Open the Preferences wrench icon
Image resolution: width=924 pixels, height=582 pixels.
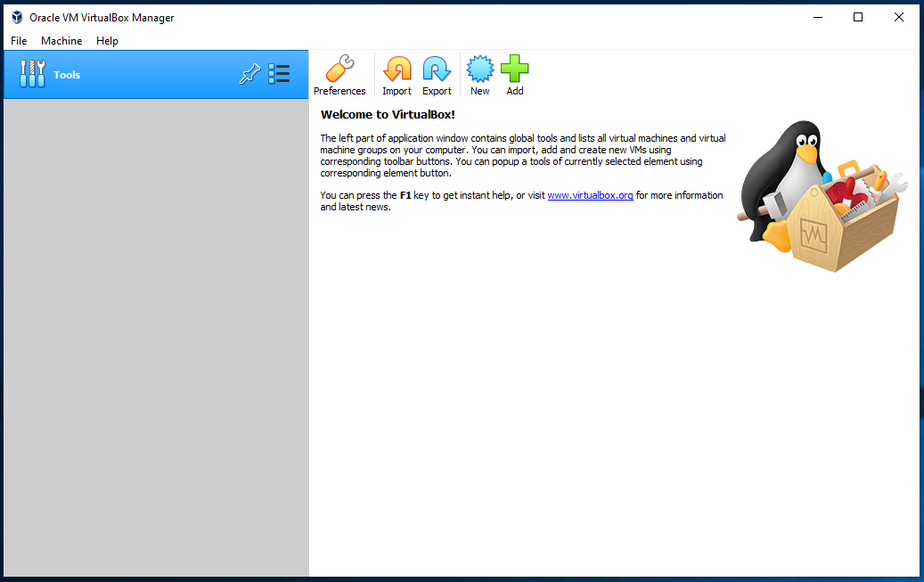pyautogui.click(x=340, y=69)
